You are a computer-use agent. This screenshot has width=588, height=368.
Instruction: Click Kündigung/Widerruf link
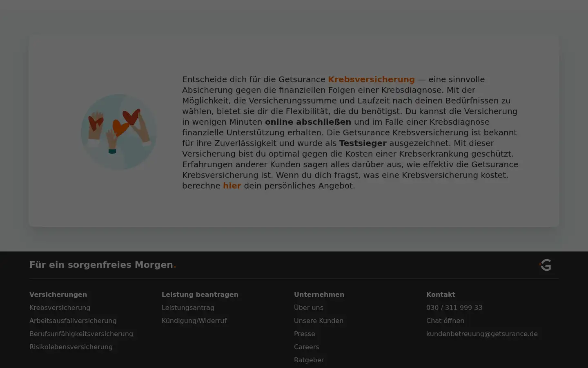point(194,321)
